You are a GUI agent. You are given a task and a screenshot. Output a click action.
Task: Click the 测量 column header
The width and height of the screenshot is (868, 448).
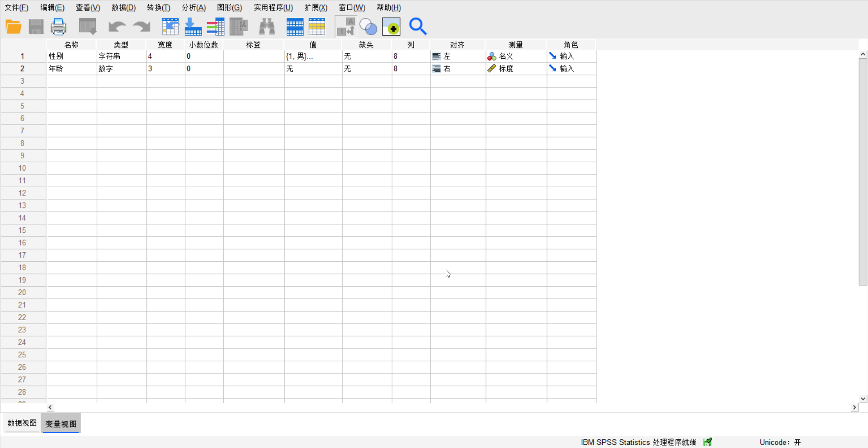(x=516, y=45)
